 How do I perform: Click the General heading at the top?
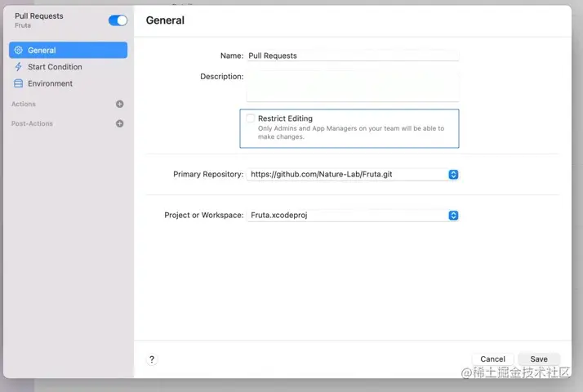coord(165,20)
